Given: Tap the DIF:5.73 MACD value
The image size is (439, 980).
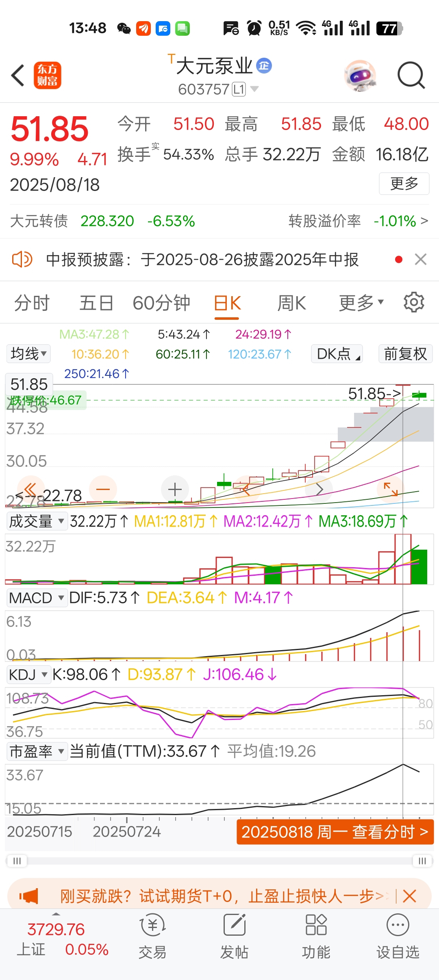Looking at the screenshot, I should coord(104,598).
